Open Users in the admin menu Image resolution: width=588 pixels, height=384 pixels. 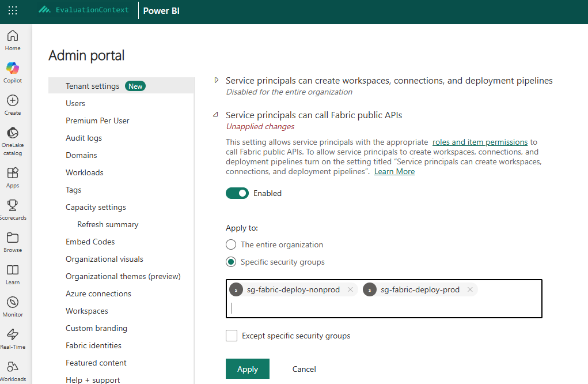point(75,103)
